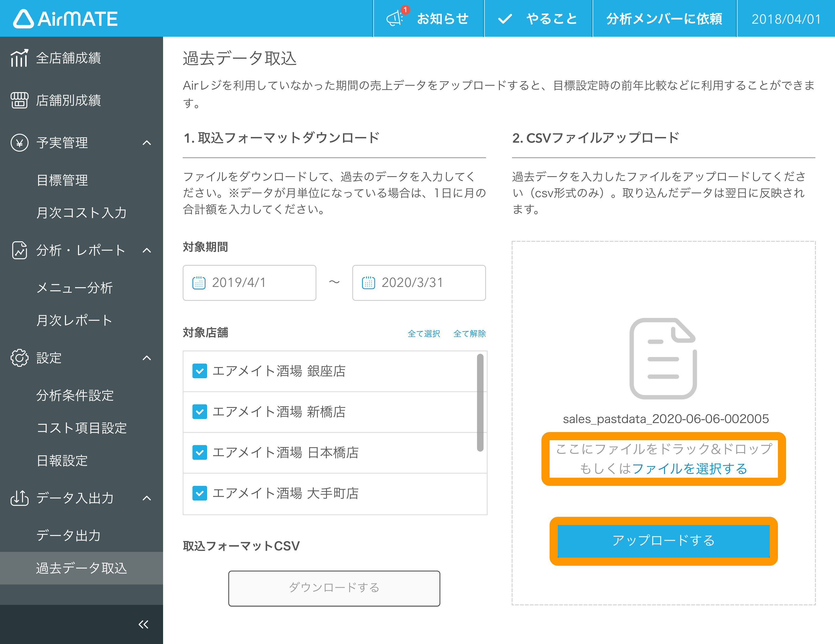Click the やること checkmark icon
The width and height of the screenshot is (835, 644).
(505, 19)
